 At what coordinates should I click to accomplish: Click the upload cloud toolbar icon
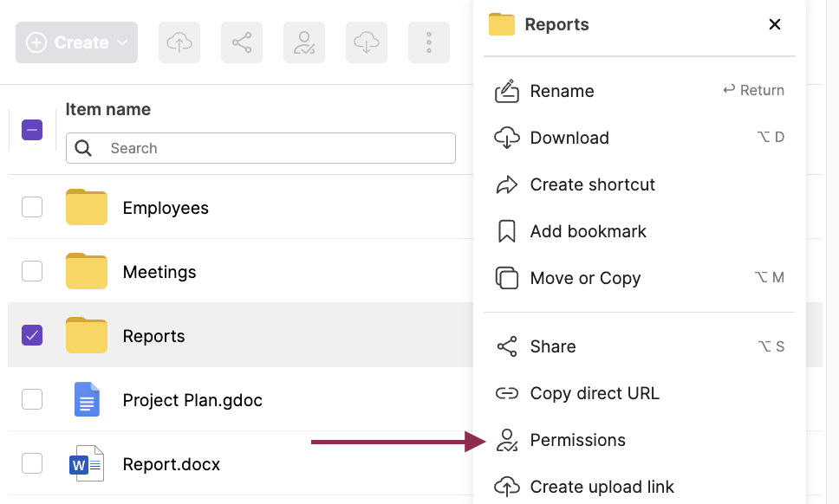pyautogui.click(x=179, y=42)
